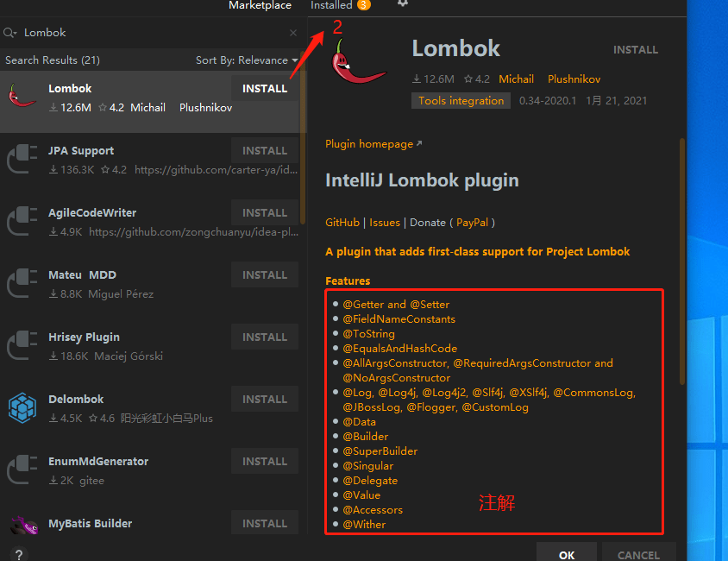Install the Hrisey Plugin
The image size is (728, 561).
[x=265, y=337]
